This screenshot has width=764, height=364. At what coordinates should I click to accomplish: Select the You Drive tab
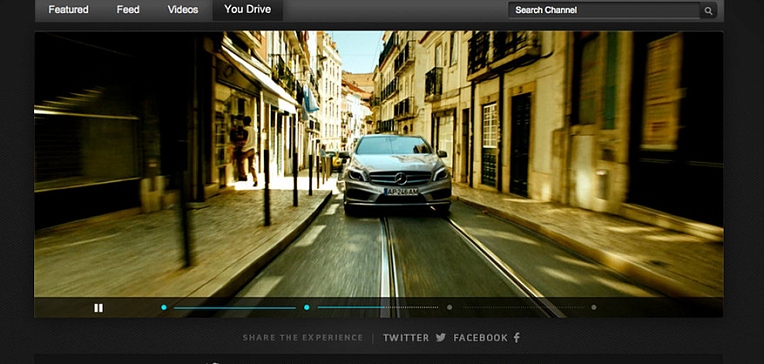point(248,9)
